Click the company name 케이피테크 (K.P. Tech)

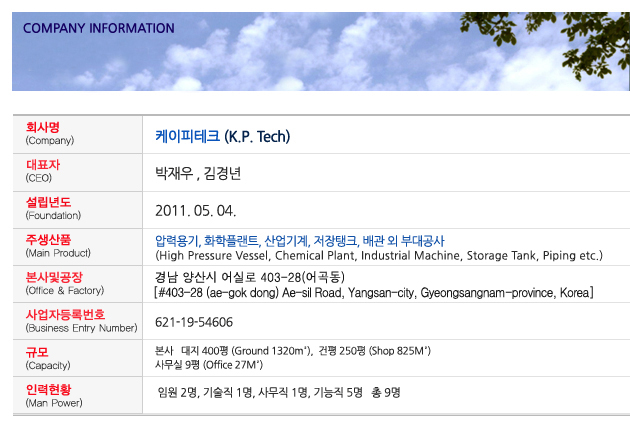pyautogui.click(x=223, y=137)
